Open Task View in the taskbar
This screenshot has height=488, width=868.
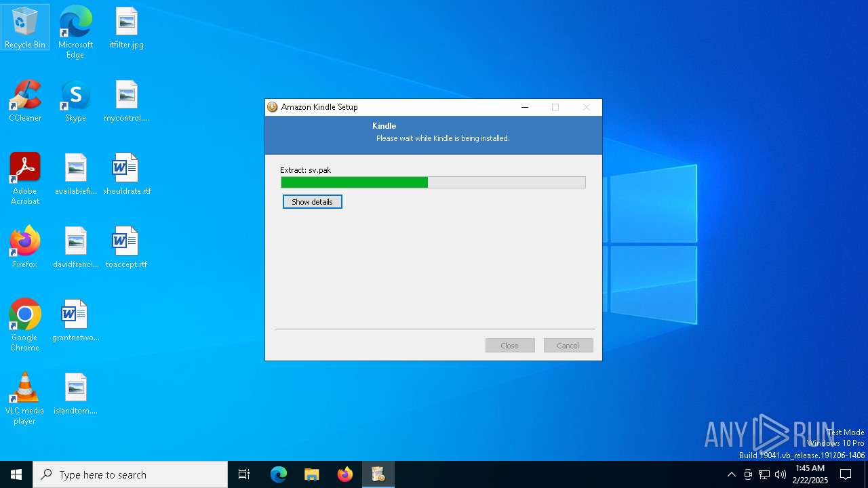click(x=244, y=474)
